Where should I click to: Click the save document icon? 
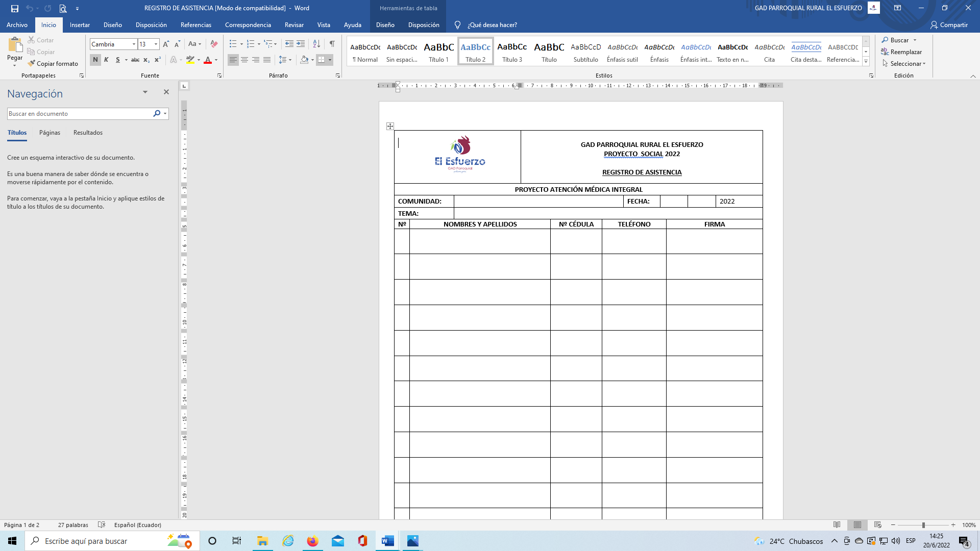pos(14,8)
